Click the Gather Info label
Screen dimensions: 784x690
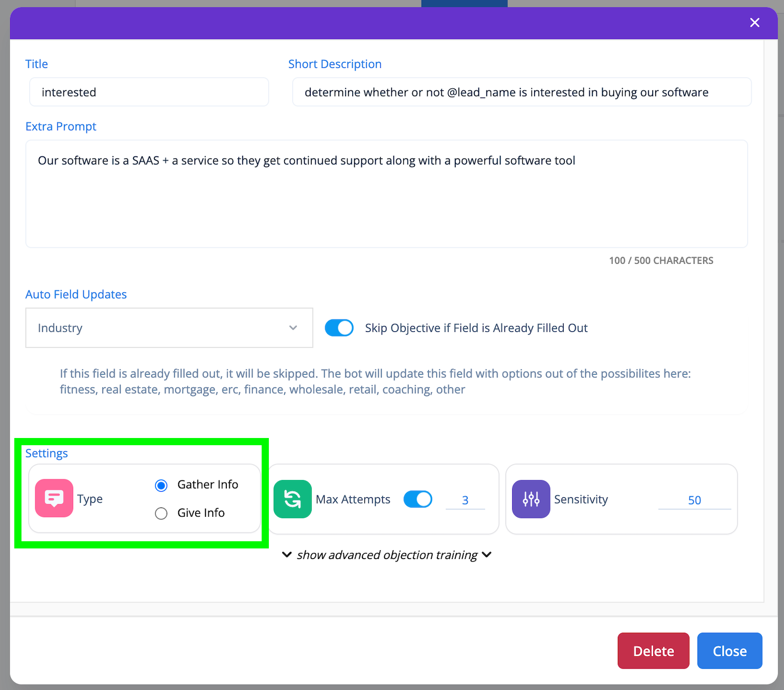point(207,485)
